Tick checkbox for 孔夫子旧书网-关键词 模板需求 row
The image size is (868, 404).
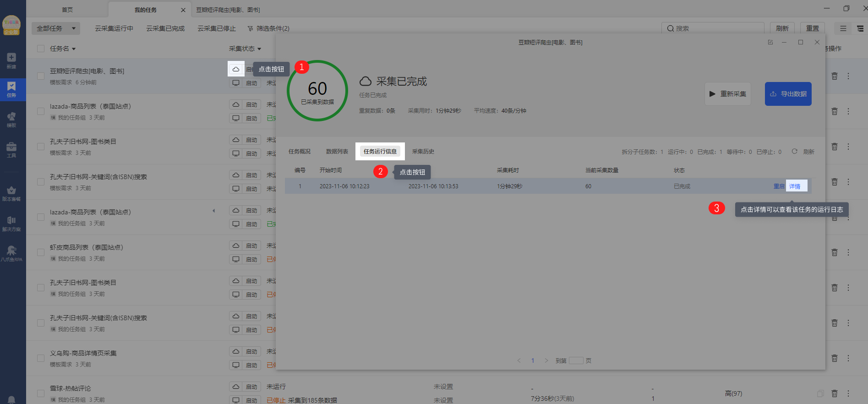(41, 182)
